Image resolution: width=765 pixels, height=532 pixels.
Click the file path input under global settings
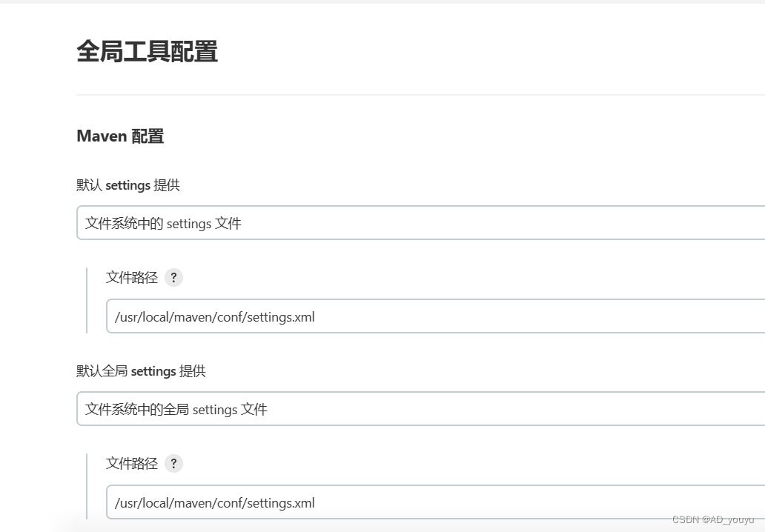(x=436, y=502)
